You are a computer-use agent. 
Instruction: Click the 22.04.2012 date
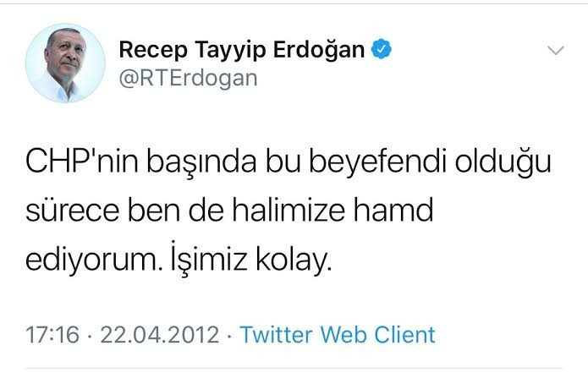(160, 334)
